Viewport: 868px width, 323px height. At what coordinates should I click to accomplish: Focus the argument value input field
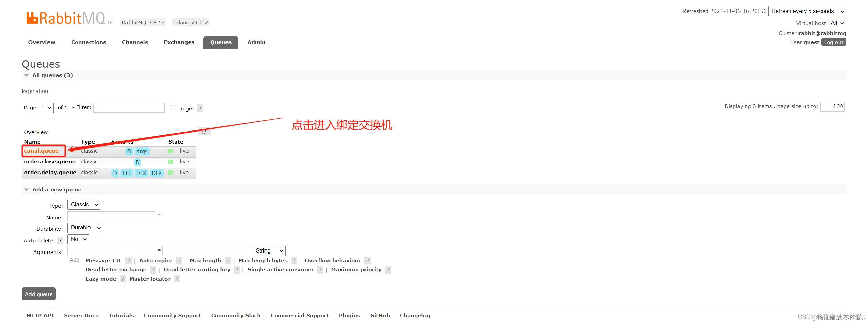tap(206, 250)
